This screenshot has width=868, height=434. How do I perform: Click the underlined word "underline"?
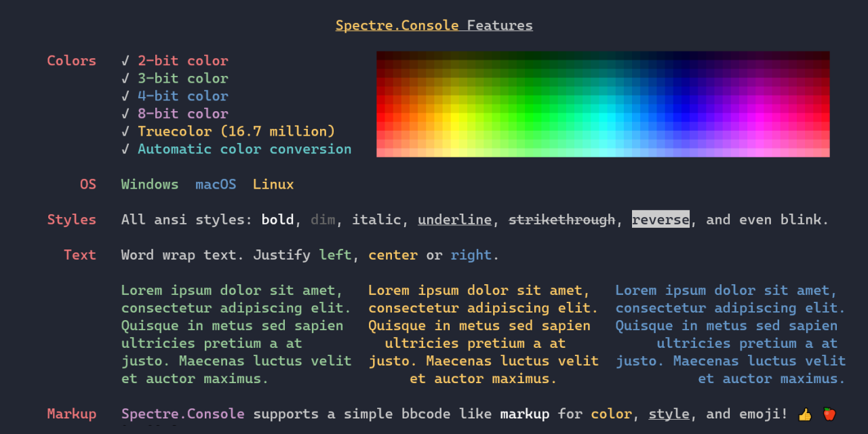[x=454, y=220]
